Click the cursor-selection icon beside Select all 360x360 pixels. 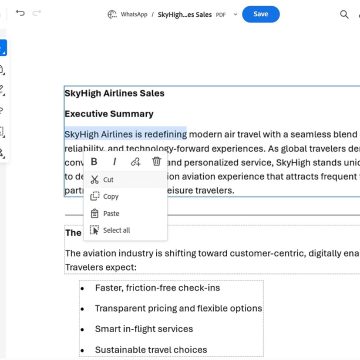tap(95, 230)
